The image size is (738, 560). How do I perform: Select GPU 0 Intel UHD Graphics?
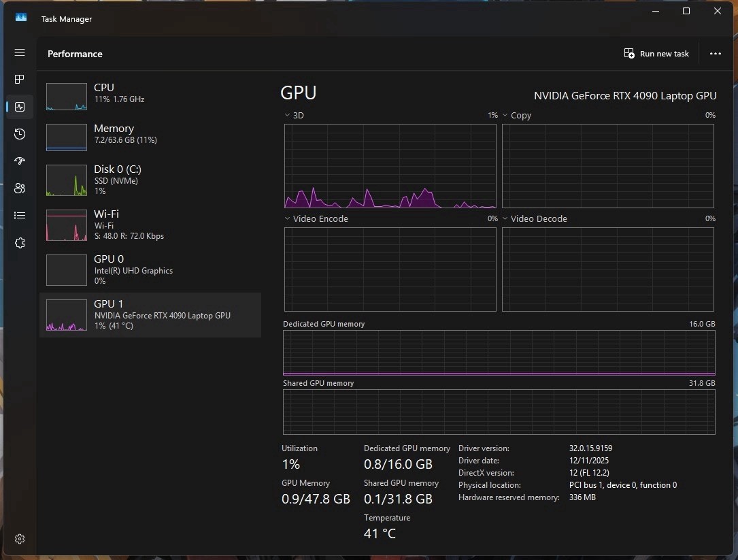point(150,270)
